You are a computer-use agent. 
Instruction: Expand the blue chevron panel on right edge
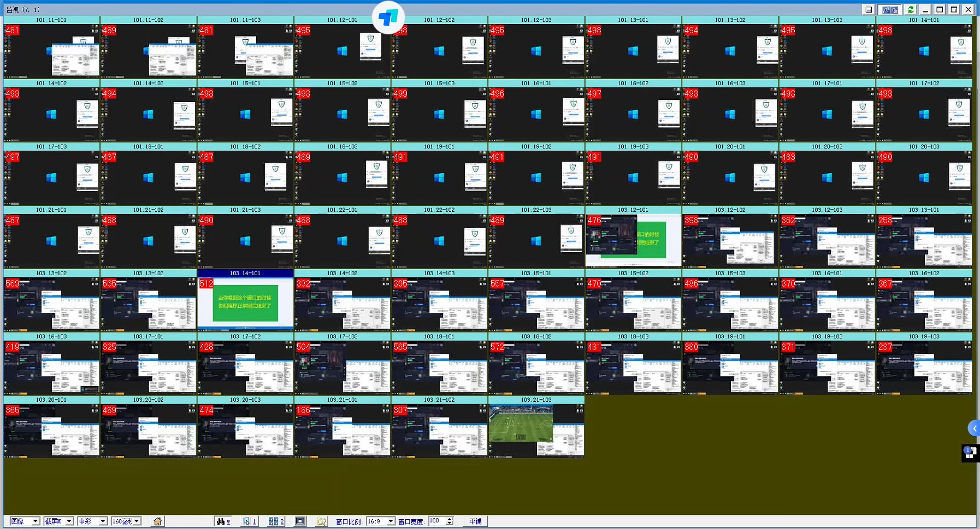tap(975, 429)
